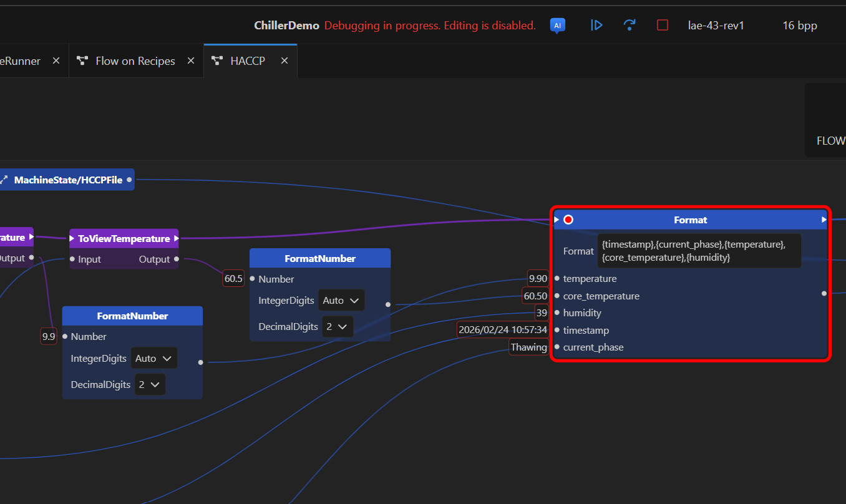The image size is (846, 504).
Task: Click ToViewTemperature flow output arrow
Action: tap(176, 238)
